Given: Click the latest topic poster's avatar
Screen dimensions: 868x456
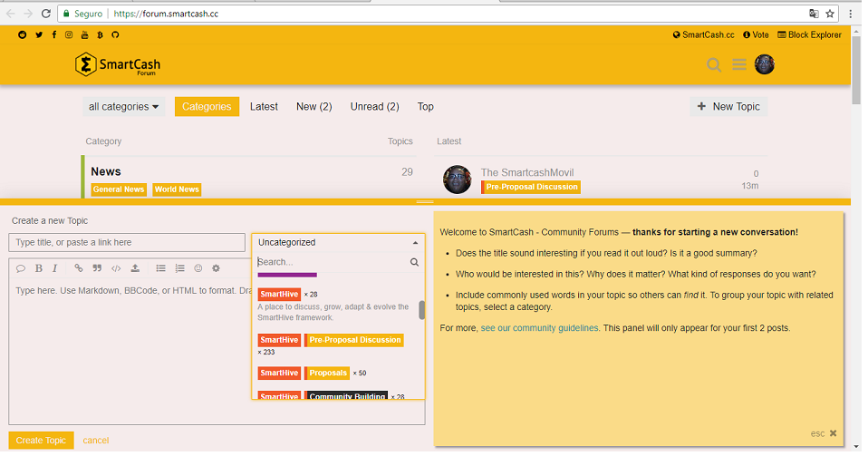Looking at the screenshot, I should click(x=458, y=179).
